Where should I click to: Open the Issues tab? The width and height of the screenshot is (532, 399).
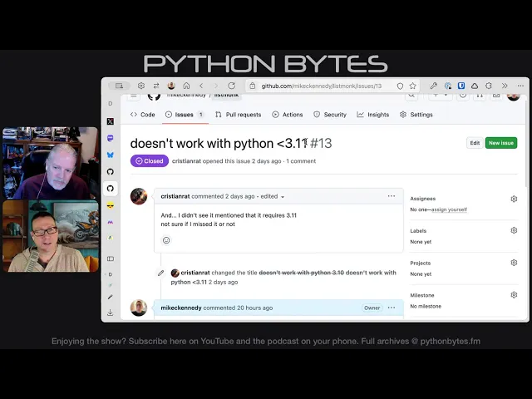185,115
